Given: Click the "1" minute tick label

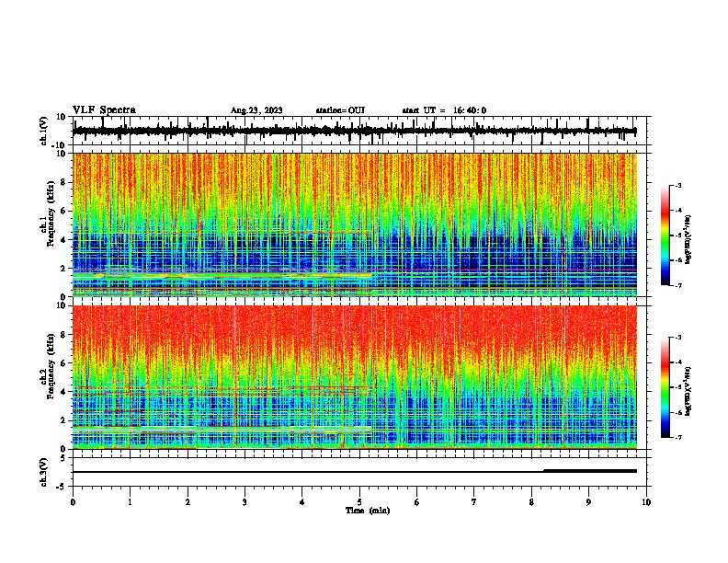Looking at the screenshot, I should pos(130,502).
